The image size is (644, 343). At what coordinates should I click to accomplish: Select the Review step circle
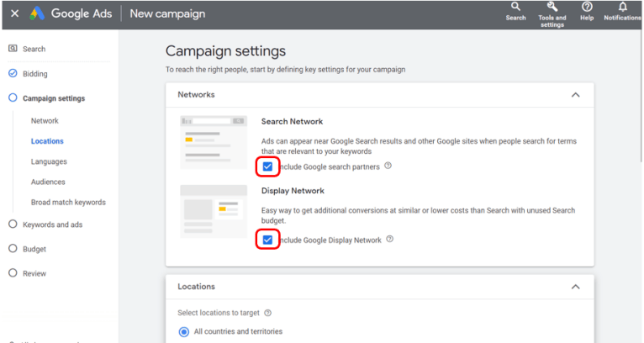pos(13,272)
